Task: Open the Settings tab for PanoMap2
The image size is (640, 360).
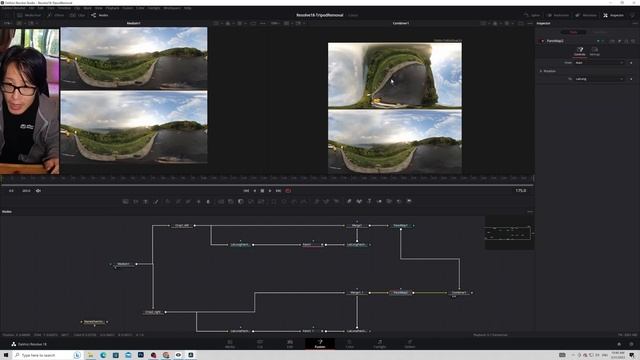Action: pos(595,51)
